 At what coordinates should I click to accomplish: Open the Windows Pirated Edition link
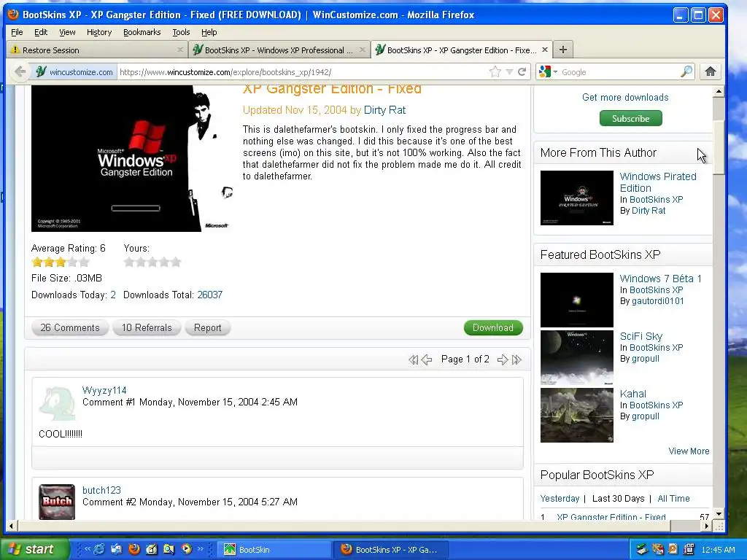pos(658,182)
